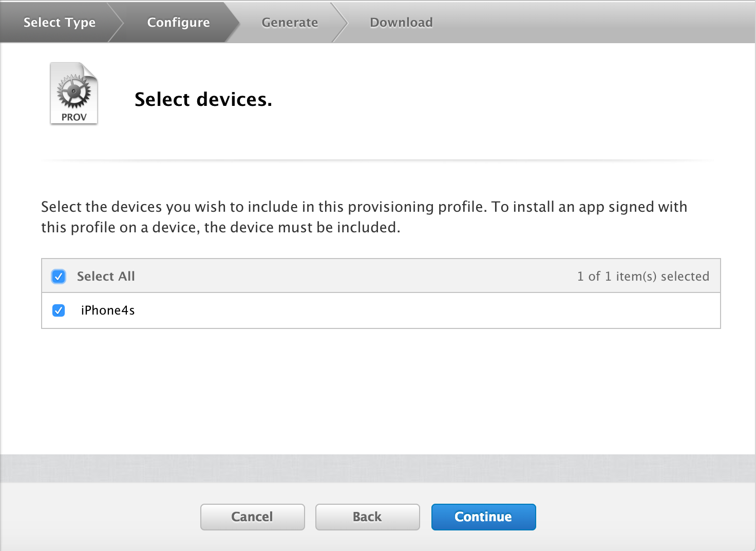Jump to the Generate step
The height and width of the screenshot is (551, 756).
click(x=290, y=23)
